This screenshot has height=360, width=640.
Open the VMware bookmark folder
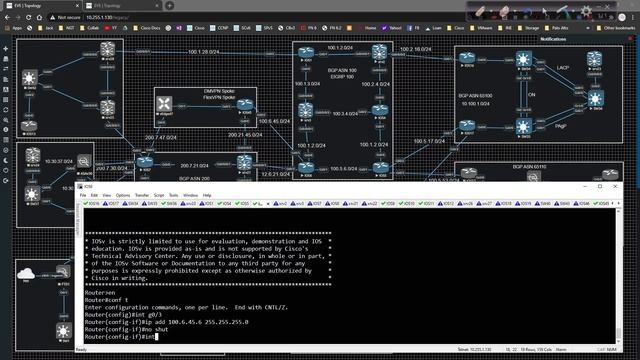482,28
